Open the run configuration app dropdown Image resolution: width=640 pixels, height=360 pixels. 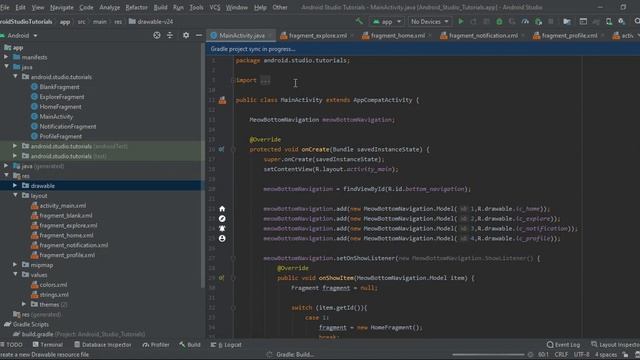[x=387, y=21]
